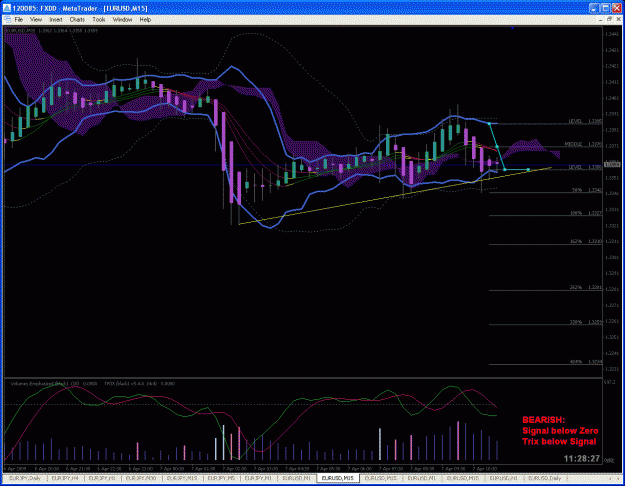Open the Help menu
The image size is (625, 486).
[x=145, y=20]
